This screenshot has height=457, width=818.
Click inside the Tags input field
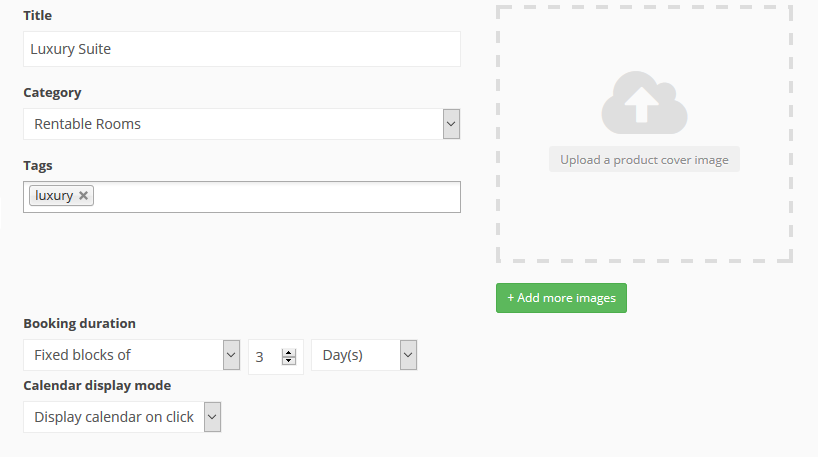[x=276, y=197]
